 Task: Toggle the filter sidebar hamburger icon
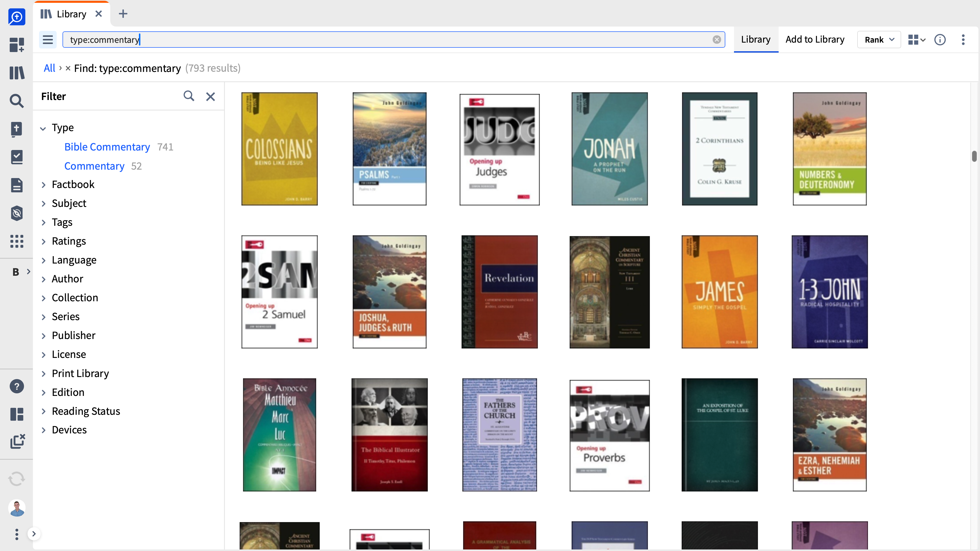pyautogui.click(x=47, y=40)
